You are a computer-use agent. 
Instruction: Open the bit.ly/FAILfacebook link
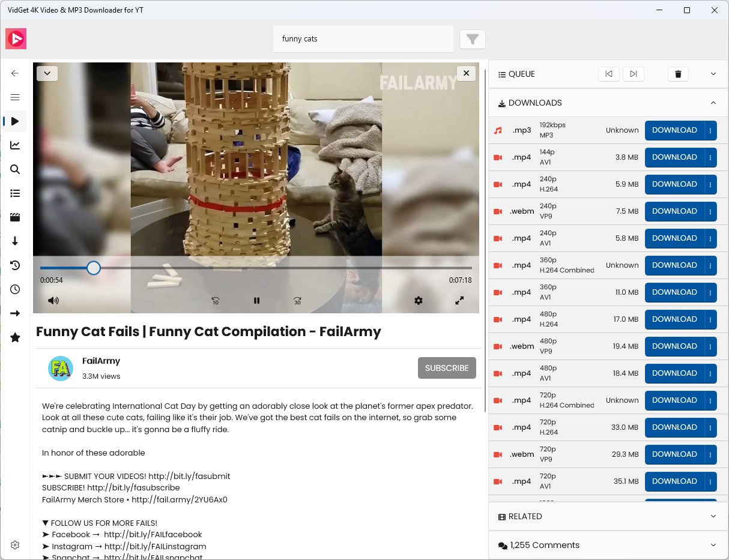click(153, 534)
